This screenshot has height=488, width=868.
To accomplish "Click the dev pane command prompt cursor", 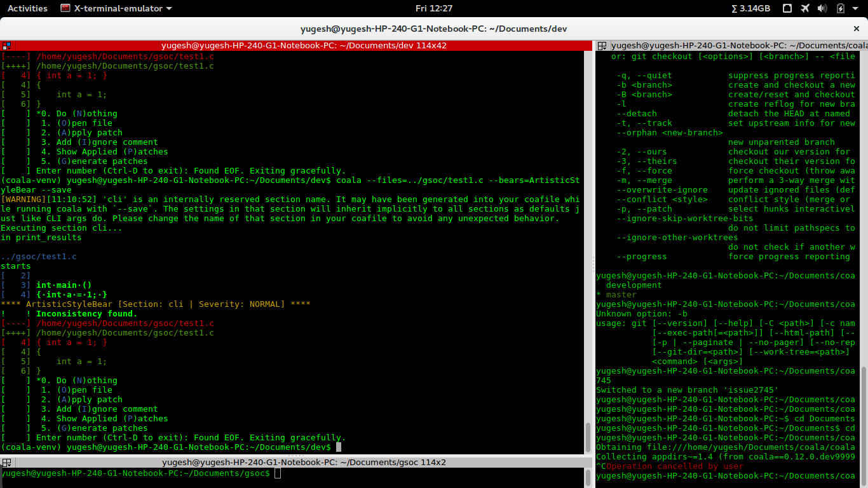I will pos(339,447).
